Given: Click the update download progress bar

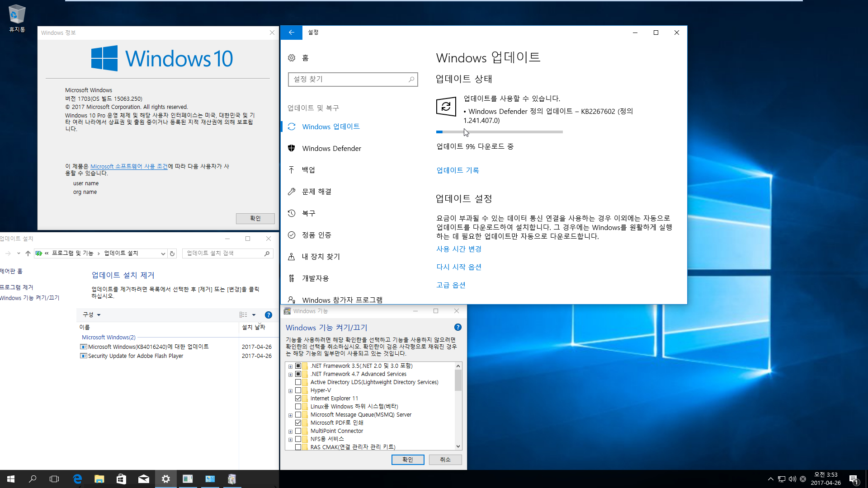Looking at the screenshot, I should click(500, 132).
